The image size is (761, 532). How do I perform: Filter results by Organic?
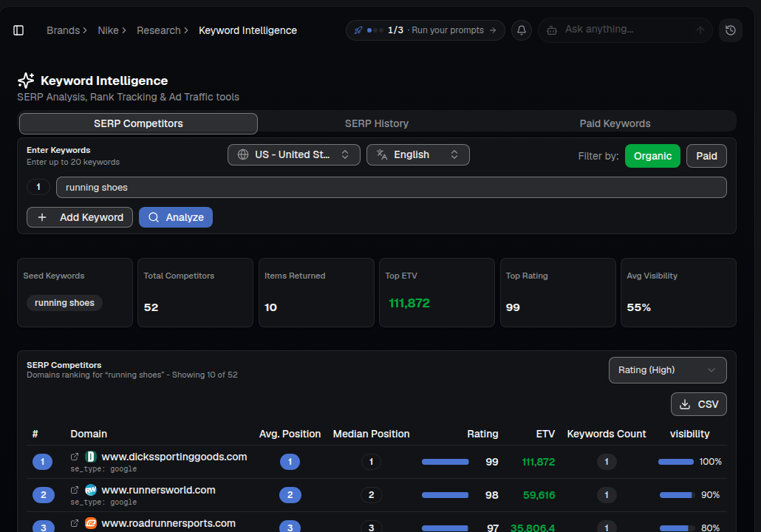(x=652, y=156)
